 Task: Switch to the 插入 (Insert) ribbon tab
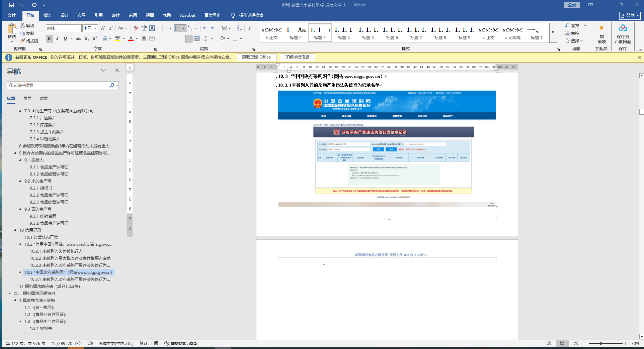48,15
